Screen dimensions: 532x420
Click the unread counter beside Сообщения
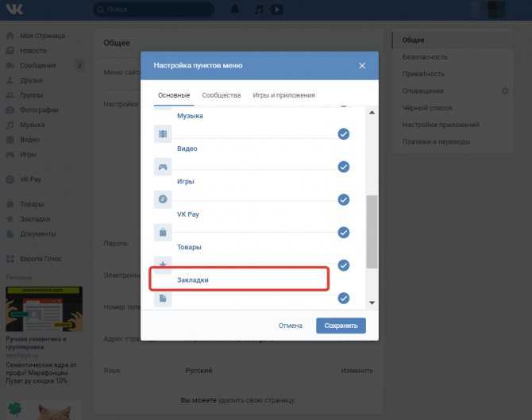click(x=79, y=65)
